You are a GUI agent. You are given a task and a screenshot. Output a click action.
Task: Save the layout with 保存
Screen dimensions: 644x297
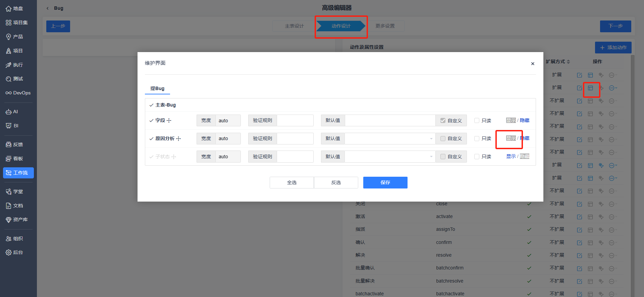click(x=385, y=182)
